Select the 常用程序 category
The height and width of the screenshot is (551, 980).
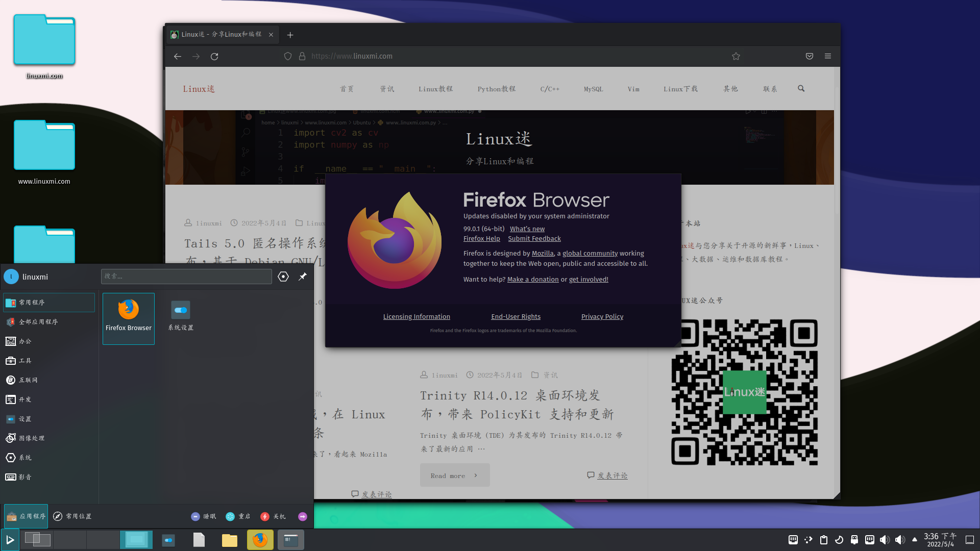pyautogui.click(x=49, y=303)
